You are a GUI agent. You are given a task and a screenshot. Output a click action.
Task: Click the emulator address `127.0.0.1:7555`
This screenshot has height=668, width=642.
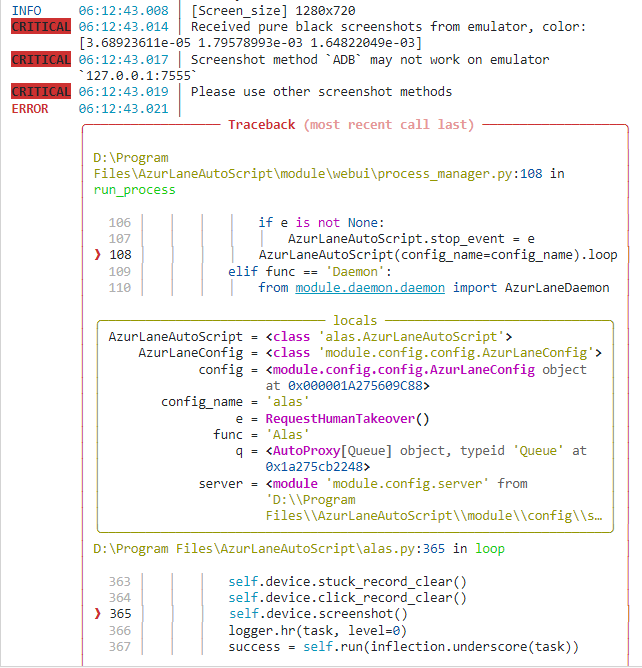(138, 76)
